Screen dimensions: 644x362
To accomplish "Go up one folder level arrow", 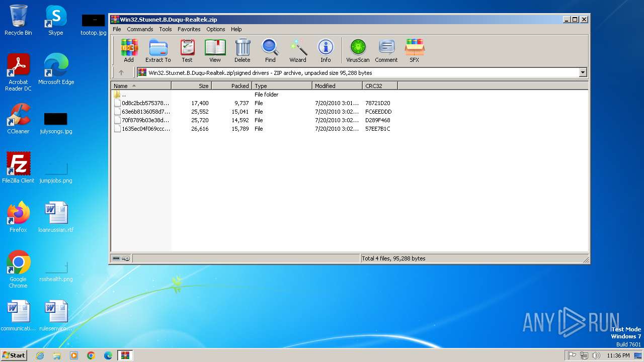I will pyautogui.click(x=121, y=72).
